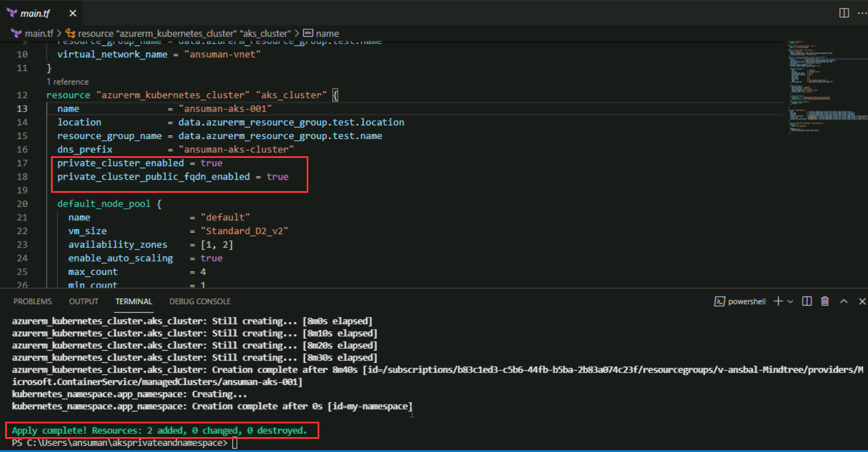Create a new terminal with plus button
Viewport: 868px width, 452px height.
click(x=778, y=302)
